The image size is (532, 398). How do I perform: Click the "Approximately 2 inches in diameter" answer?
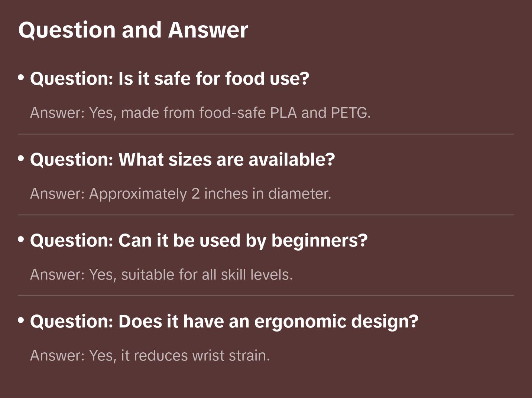pos(181,194)
